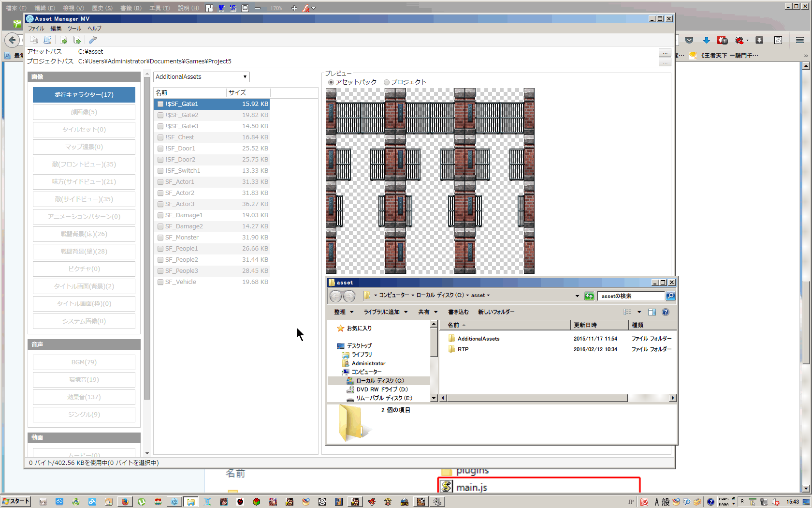The image size is (812, 508).
Task: Open the view options dropdown arrow in explorer
Action: 639,312
